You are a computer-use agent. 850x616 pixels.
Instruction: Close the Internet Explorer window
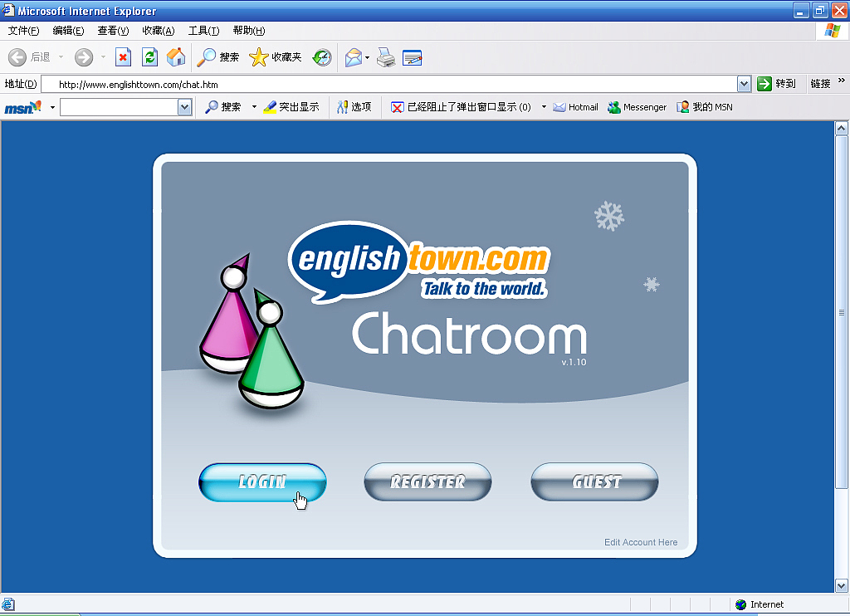pyautogui.click(x=839, y=10)
